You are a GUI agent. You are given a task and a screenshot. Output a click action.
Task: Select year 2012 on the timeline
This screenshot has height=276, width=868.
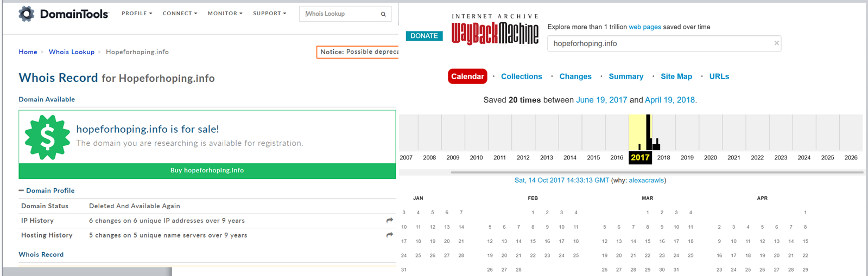coord(523,157)
